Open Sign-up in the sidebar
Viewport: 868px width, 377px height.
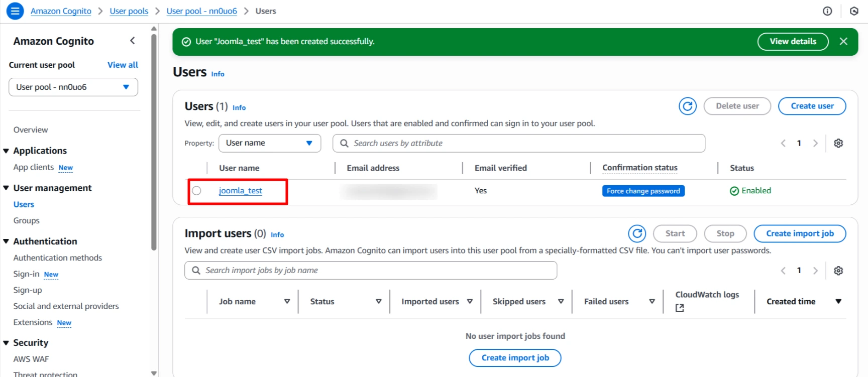coord(28,290)
